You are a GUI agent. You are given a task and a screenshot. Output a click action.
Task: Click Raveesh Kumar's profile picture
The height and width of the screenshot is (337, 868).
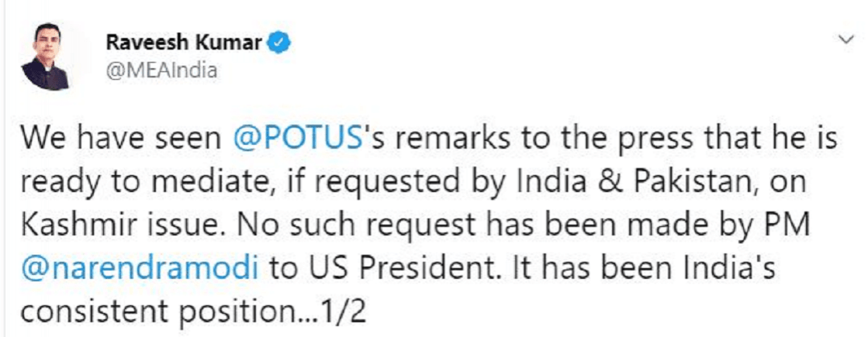[45, 55]
